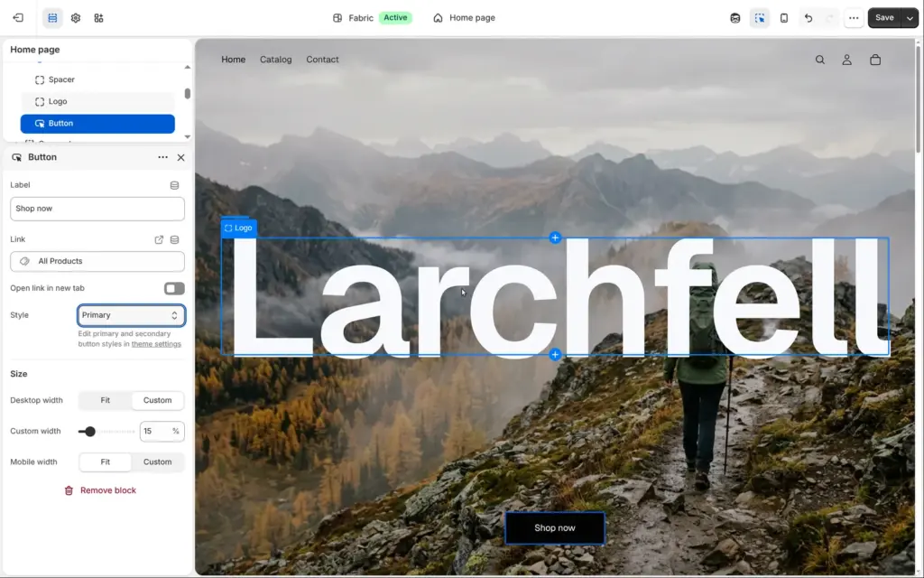The image size is (924, 578).
Task: Select the Larchfell logo in preview
Action: [x=555, y=296]
